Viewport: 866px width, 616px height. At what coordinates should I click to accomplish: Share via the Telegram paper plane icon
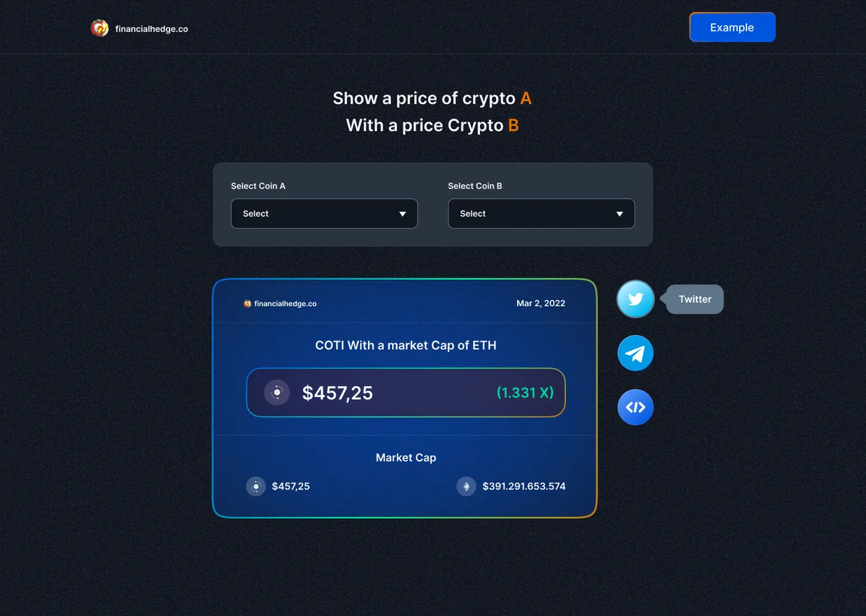[x=635, y=353]
